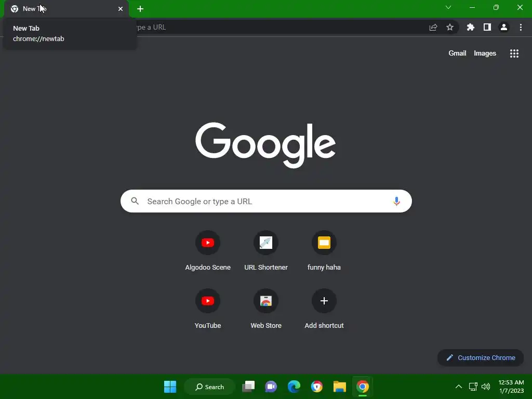532x399 pixels.
Task: Open the red shield browser taskbar icon
Action: (316, 387)
